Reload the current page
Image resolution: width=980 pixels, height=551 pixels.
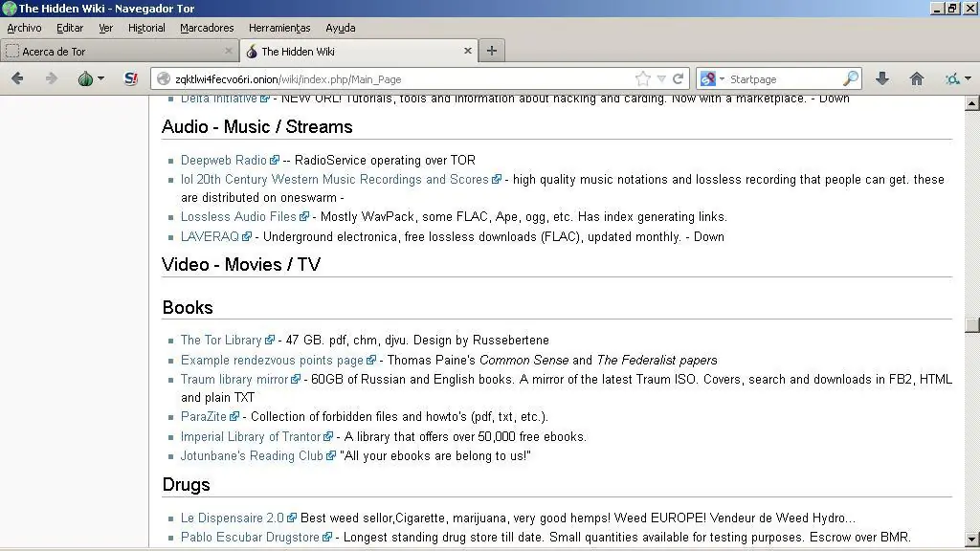(679, 78)
